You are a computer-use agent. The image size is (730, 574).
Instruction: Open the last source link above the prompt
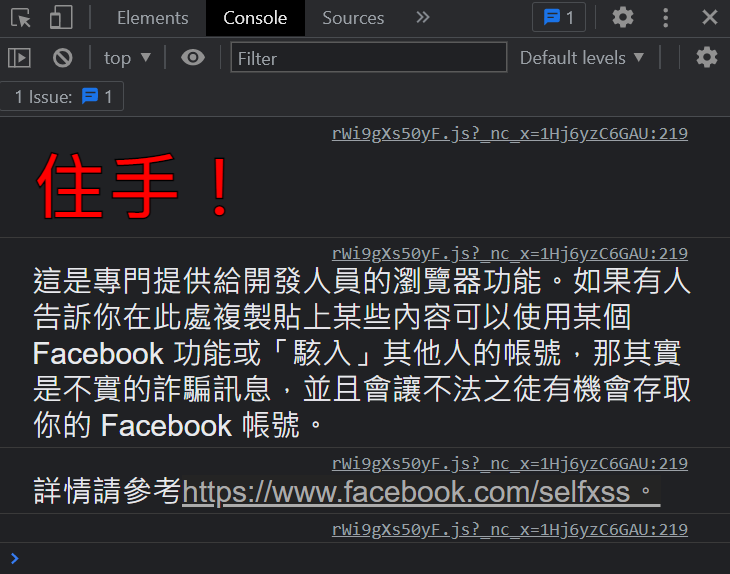(x=510, y=529)
